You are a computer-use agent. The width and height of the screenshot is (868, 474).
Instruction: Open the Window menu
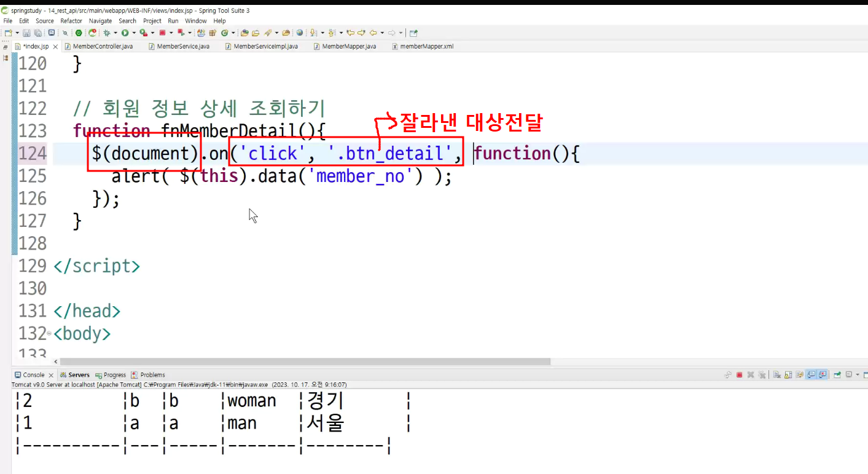point(196,21)
